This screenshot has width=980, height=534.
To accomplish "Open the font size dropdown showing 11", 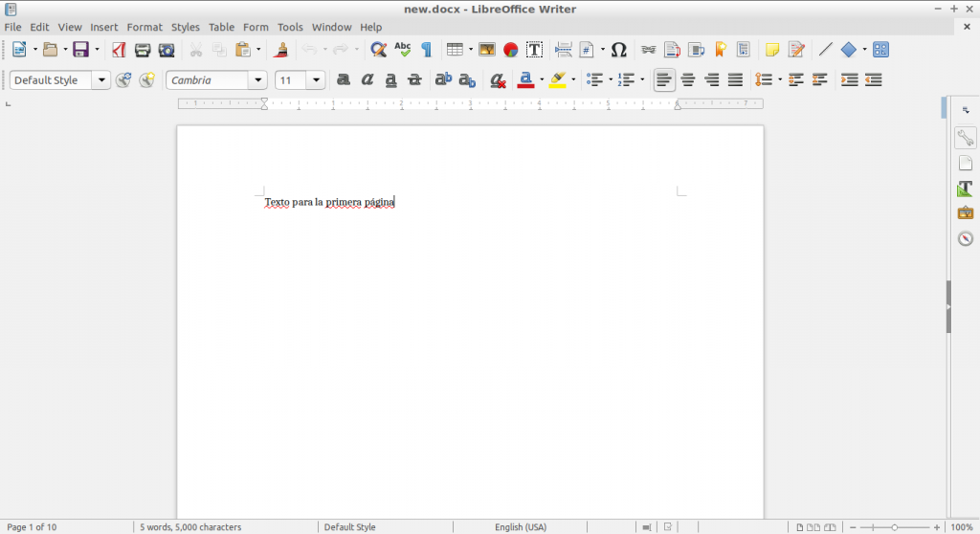I will click(316, 80).
